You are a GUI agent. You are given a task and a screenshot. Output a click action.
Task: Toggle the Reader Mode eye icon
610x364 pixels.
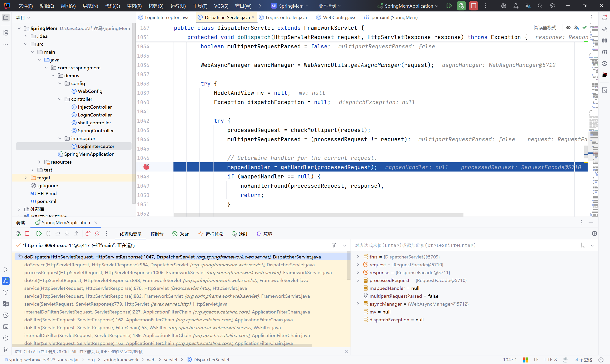pyautogui.click(x=568, y=28)
